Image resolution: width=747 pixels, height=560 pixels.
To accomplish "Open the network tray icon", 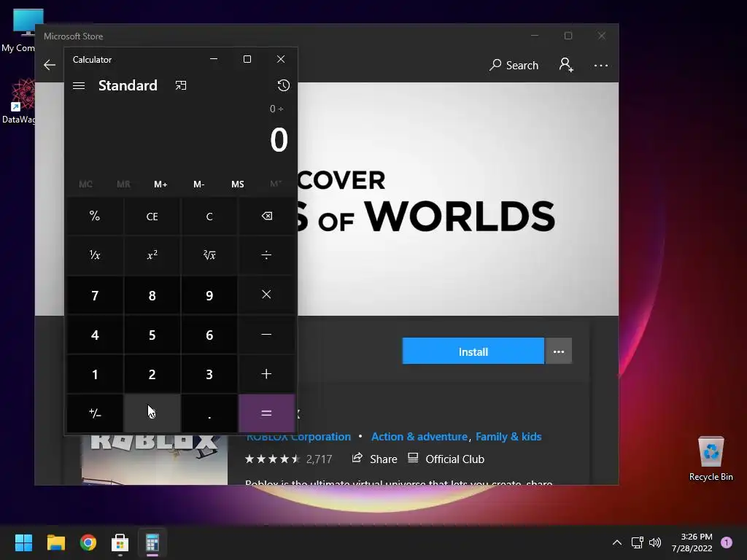I will tap(637, 542).
